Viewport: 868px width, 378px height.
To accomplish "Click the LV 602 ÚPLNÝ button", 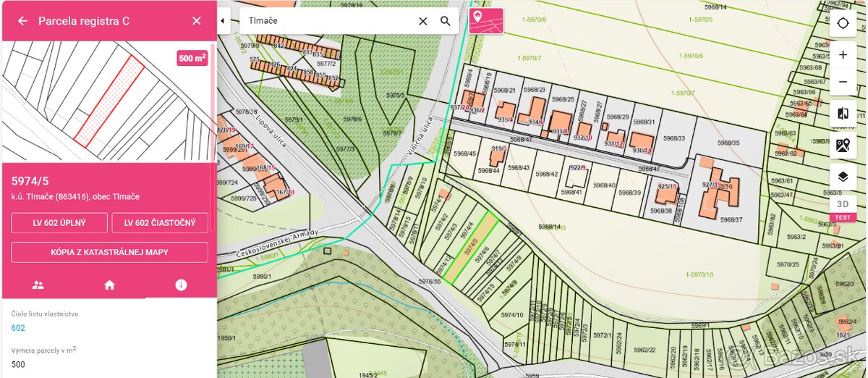I will tap(59, 223).
